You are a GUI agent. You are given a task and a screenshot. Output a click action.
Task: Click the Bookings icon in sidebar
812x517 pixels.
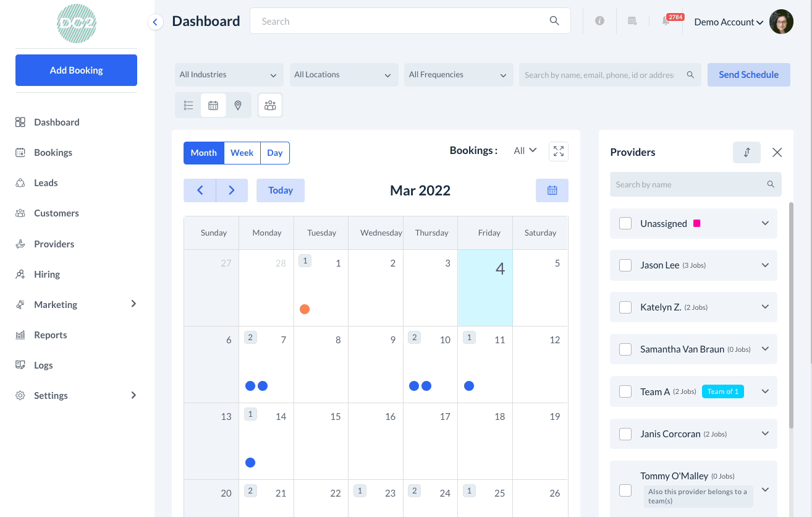tap(20, 153)
